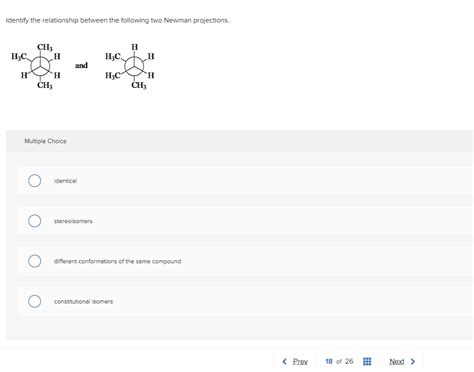The width and height of the screenshot is (474, 372).
Task: Click the top CH3 label of first projection
Action: [x=45, y=47]
